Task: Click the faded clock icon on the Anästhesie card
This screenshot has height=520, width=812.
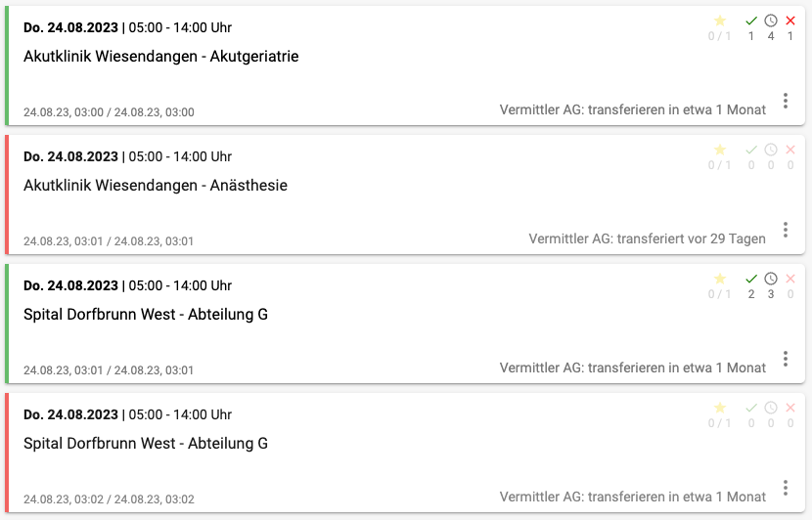Action: tap(771, 150)
